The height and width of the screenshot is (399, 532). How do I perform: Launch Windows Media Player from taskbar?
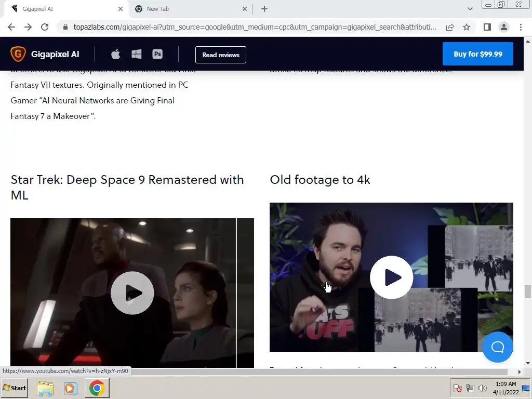pos(71,388)
